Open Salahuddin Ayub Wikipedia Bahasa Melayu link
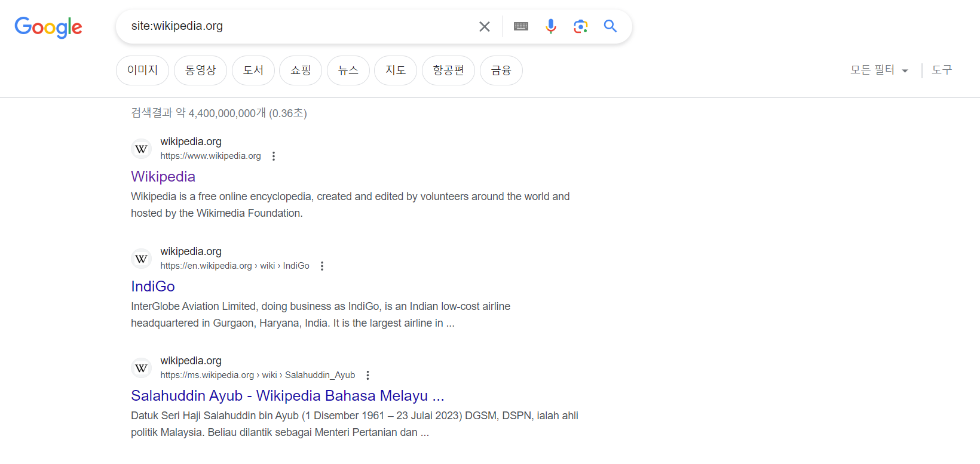 click(287, 396)
